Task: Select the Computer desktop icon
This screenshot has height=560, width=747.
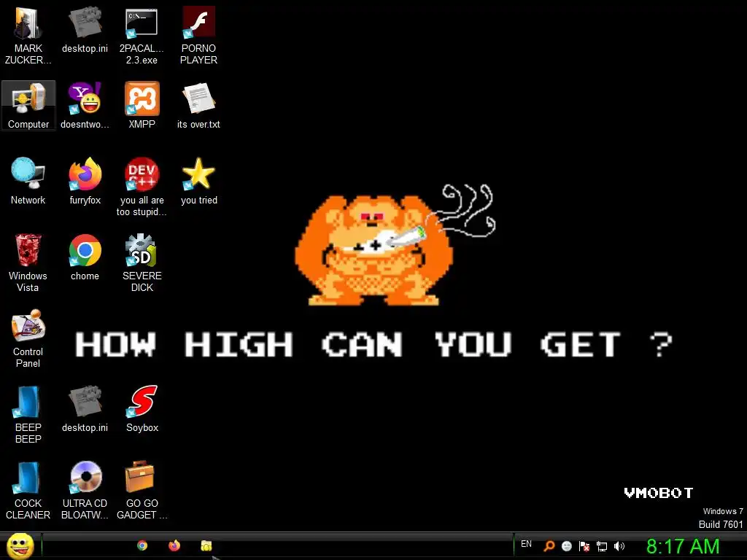Action: click(x=28, y=105)
